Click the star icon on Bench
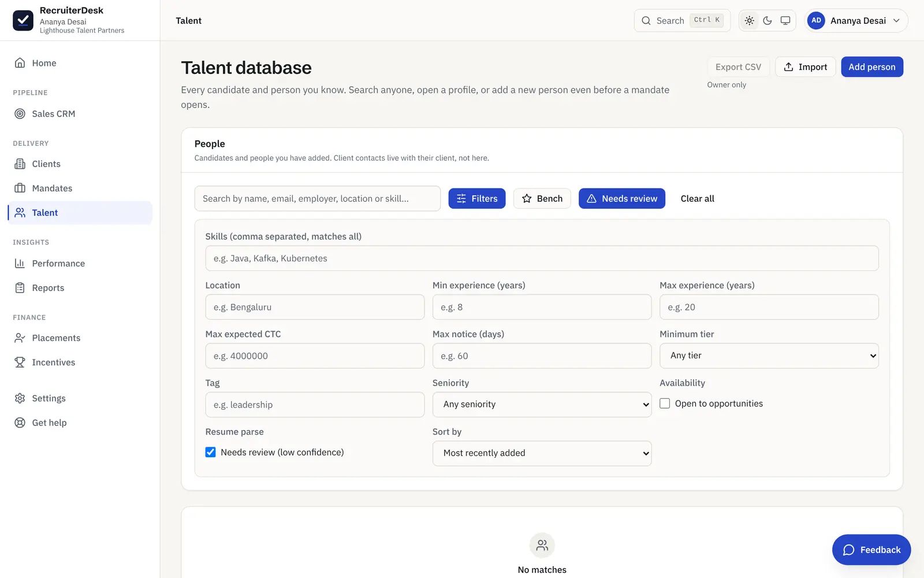The width and height of the screenshot is (924, 578). (x=527, y=199)
